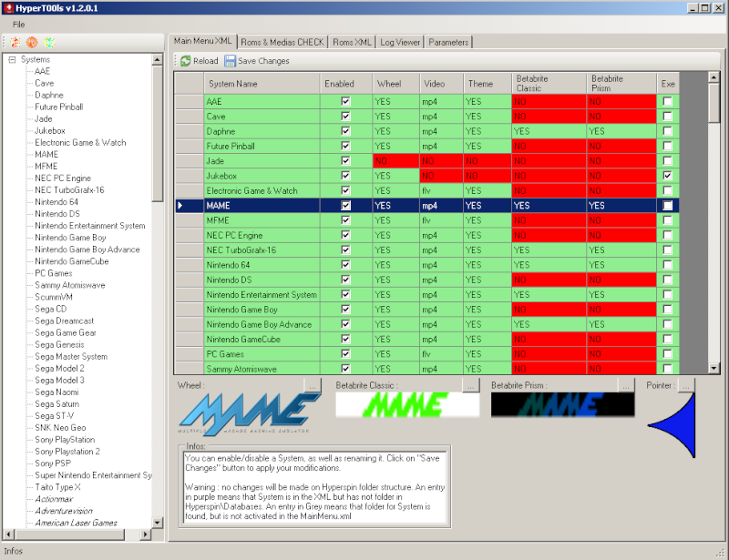Switch to the Main Menu XML tab

point(202,41)
